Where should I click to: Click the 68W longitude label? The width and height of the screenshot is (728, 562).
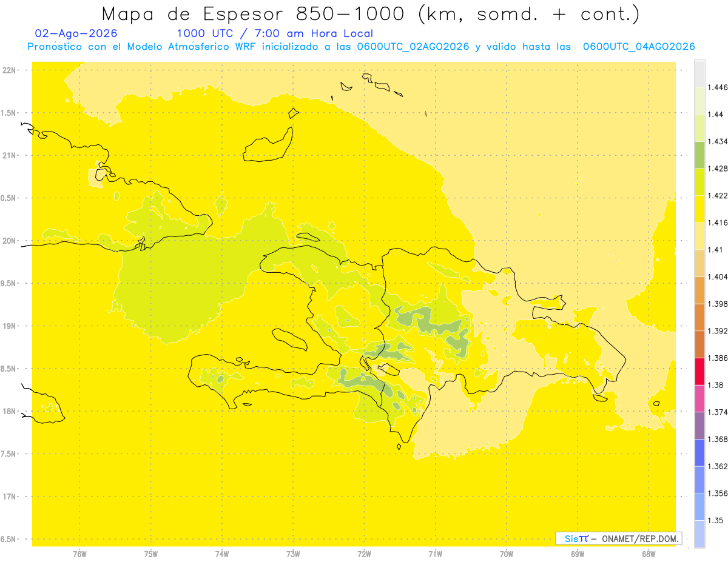tap(649, 554)
